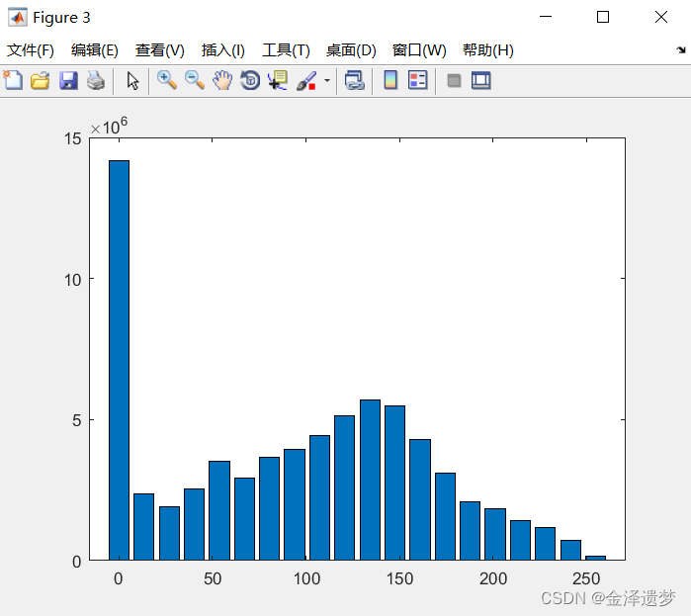Image resolution: width=691 pixels, height=616 pixels.
Task: Activate the Zoom In tool
Action: (167, 80)
